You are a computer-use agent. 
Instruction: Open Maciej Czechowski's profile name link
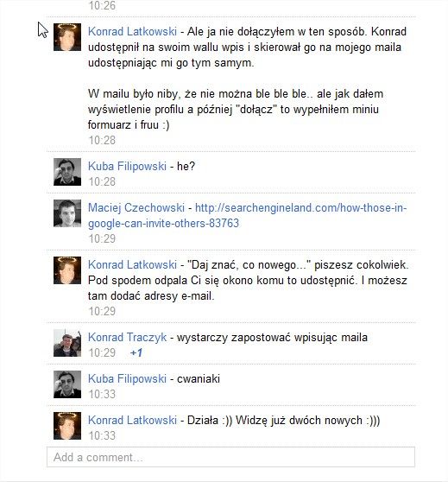pyautogui.click(x=136, y=207)
